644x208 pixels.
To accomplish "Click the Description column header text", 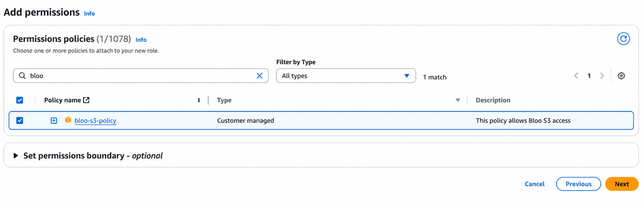I will tap(493, 100).
